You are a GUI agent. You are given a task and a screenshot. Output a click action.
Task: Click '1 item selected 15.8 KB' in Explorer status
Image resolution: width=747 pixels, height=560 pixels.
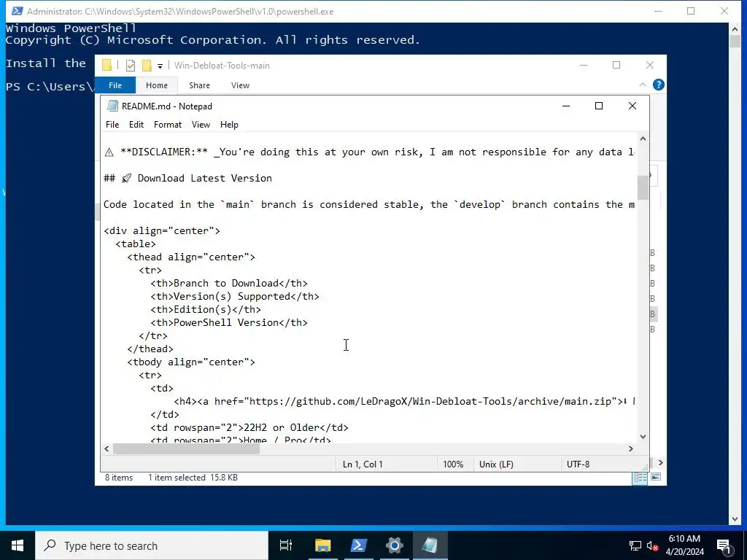[193, 477]
